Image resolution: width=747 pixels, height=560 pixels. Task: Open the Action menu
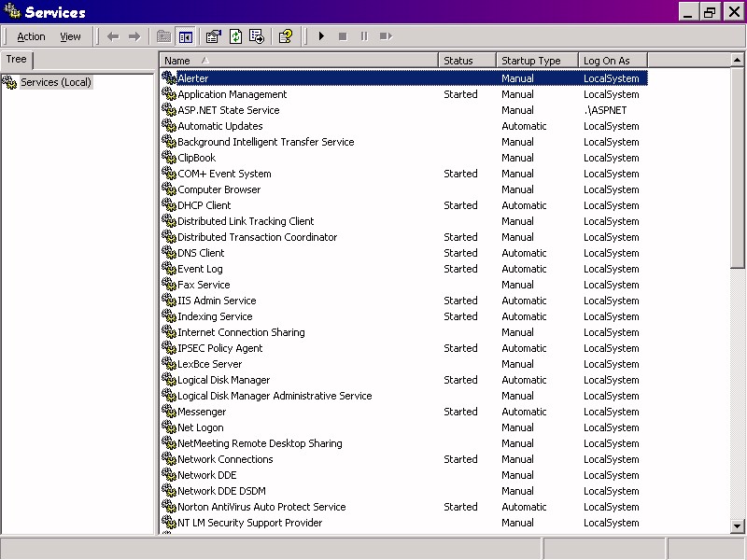31,36
